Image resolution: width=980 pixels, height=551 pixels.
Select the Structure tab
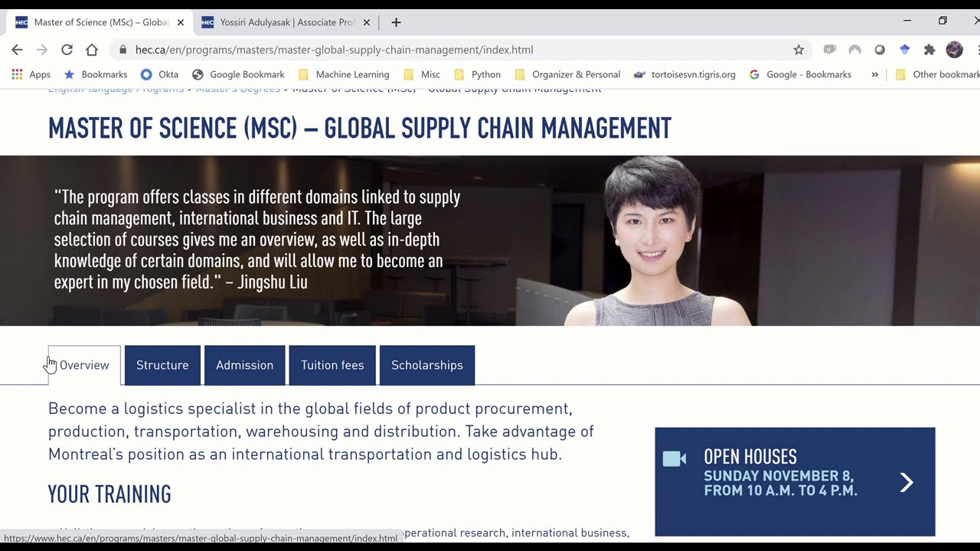[162, 365]
